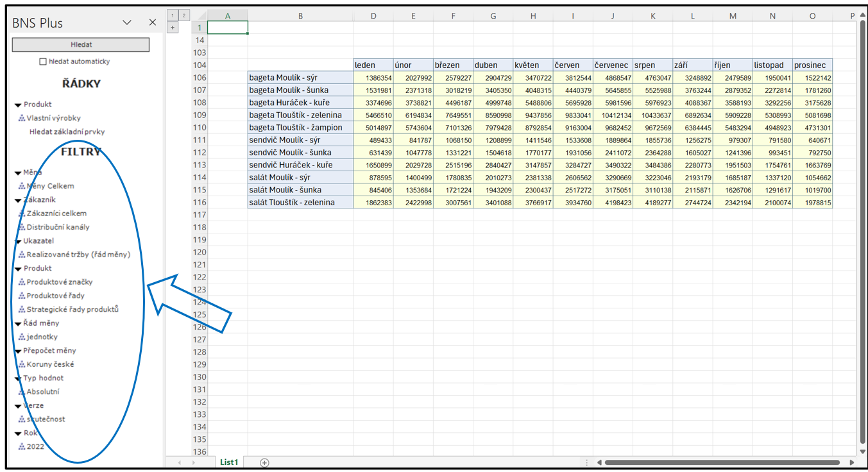
Task: Select Hledat základní prvky link
Action: (67, 131)
